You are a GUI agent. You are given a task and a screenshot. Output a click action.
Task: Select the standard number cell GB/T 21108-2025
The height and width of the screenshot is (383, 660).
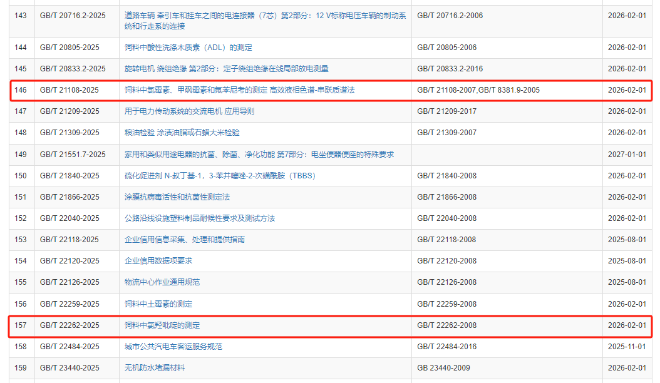(x=69, y=90)
